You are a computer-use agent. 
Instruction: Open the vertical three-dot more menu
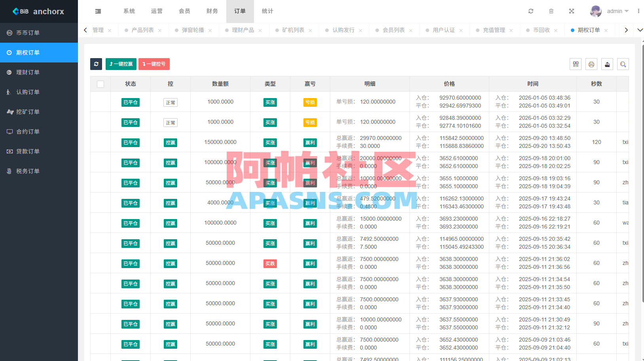[638, 11]
